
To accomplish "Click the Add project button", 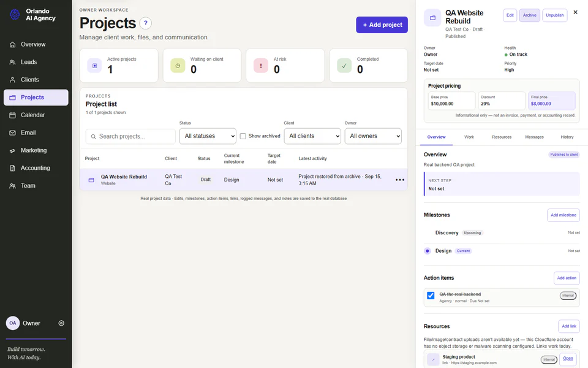I will tap(382, 25).
